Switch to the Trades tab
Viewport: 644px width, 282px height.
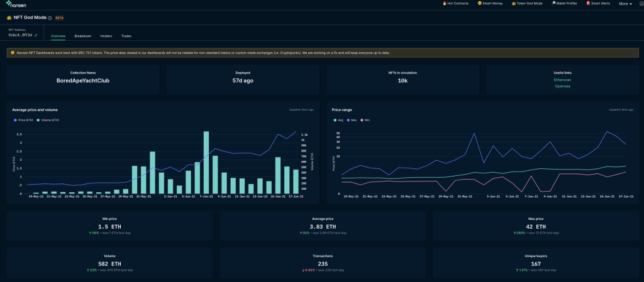126,36
